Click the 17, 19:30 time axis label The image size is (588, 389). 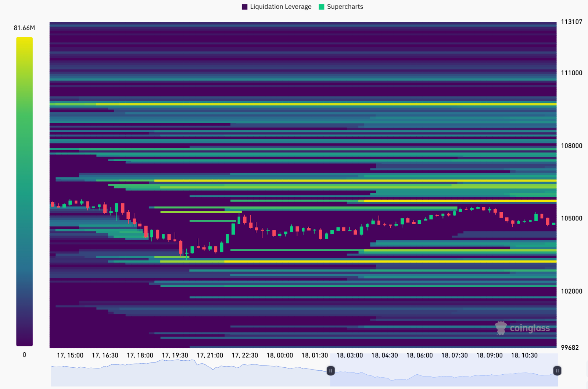click(x=175, y=356)
